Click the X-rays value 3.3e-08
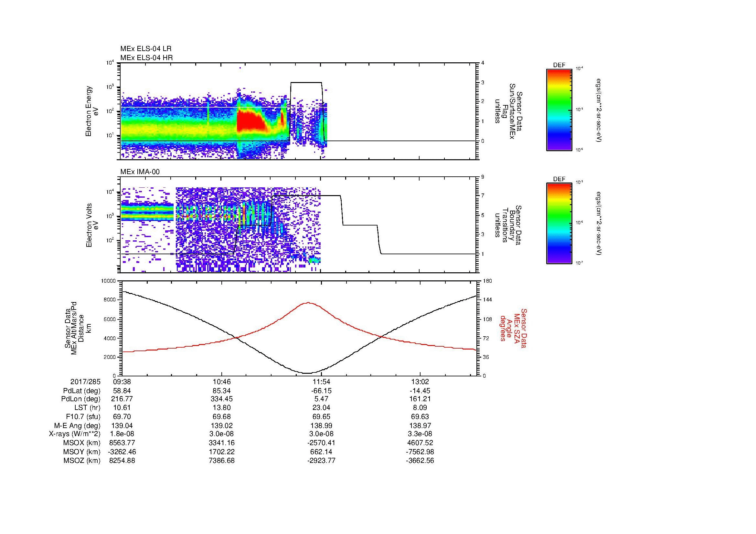 point(420,434)
